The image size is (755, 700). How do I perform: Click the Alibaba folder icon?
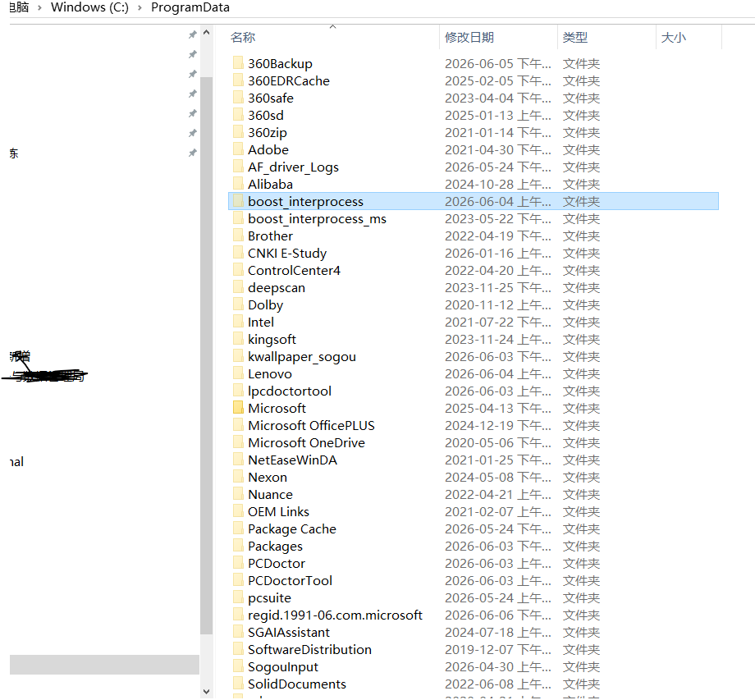[238, 184]
